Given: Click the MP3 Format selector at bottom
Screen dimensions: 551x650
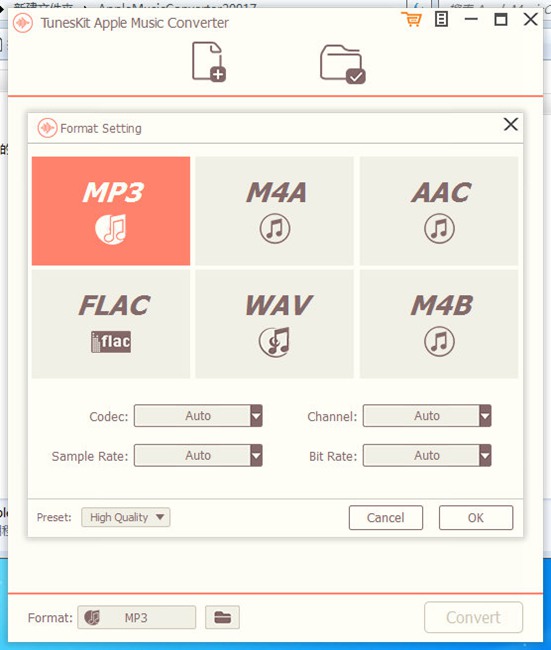Looking at the screenshot, I should [136, 618].
